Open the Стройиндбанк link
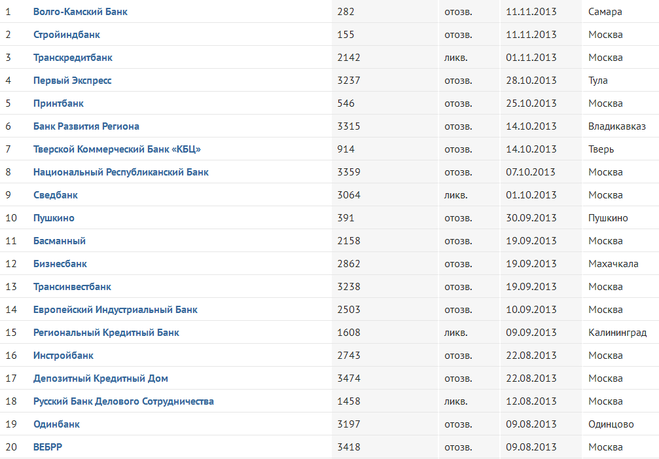 pos(66,34)
